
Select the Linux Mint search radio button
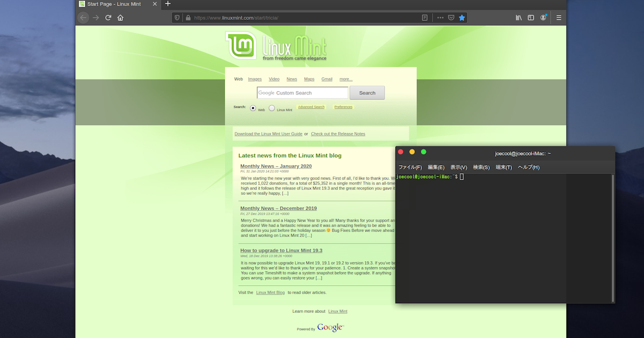coord(272,108)
